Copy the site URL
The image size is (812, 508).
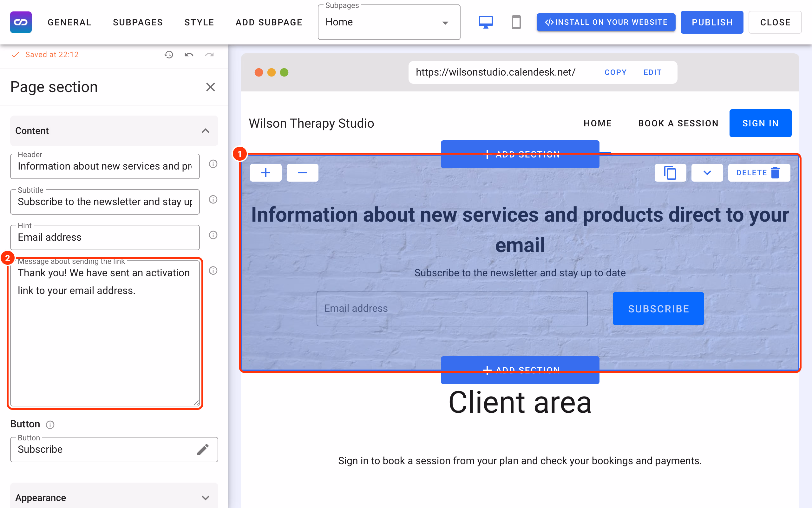point(615,72)
